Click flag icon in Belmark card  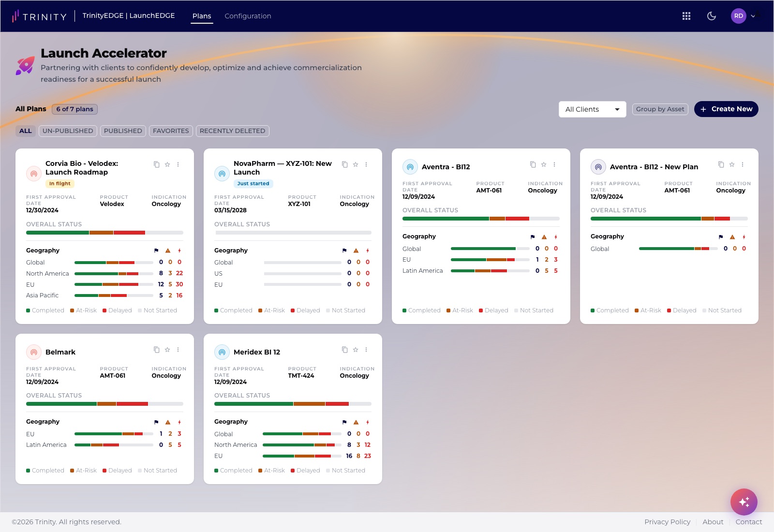click(156, 422)
